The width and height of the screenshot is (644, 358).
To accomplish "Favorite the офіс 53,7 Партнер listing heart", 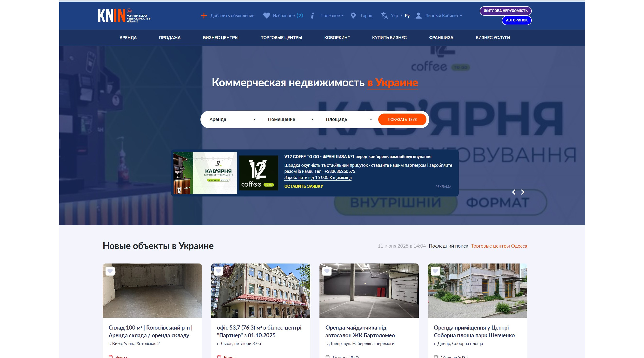I will [219, 271].
